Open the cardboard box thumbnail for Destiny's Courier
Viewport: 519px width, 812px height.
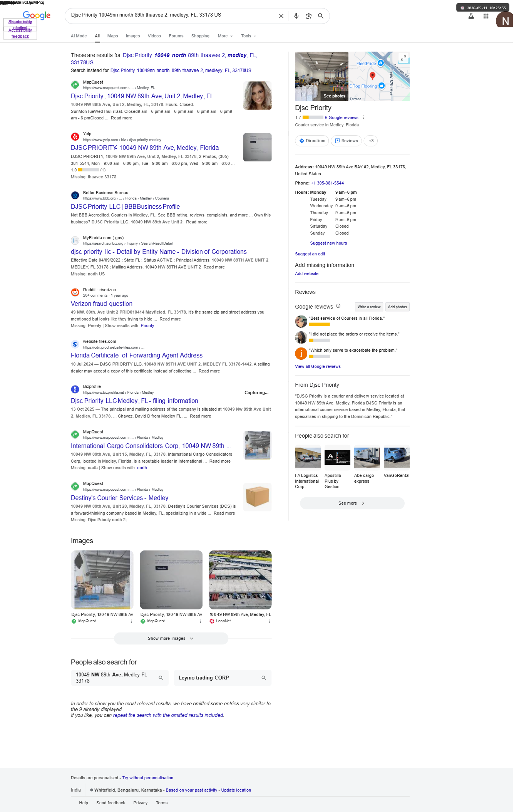coord(258,497)
